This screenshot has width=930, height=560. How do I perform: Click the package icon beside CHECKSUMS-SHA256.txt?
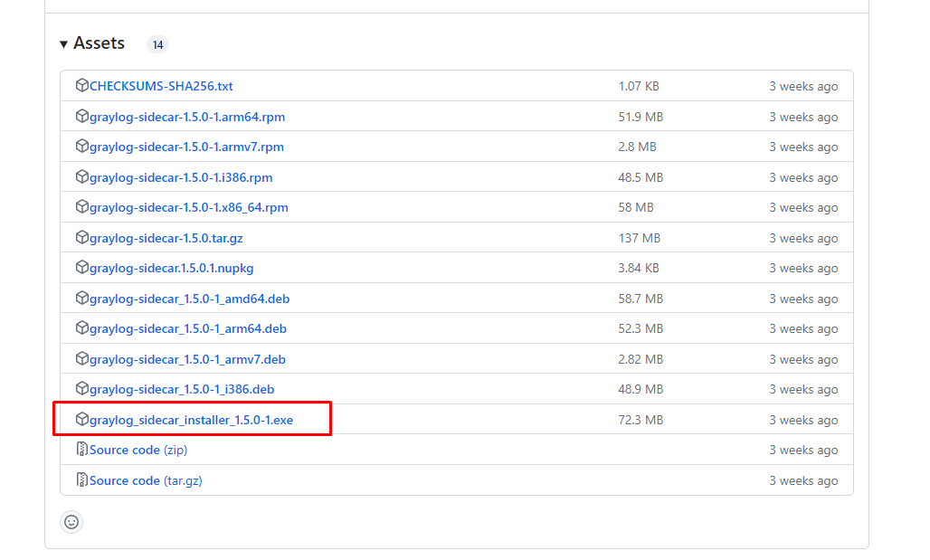(x=81, y=85)
